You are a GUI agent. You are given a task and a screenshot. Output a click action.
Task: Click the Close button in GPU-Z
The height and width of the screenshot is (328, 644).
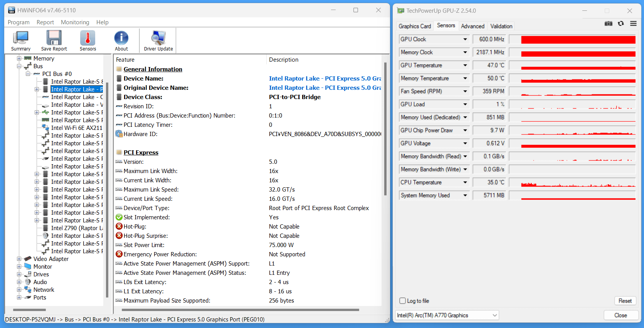pos(620,315)
